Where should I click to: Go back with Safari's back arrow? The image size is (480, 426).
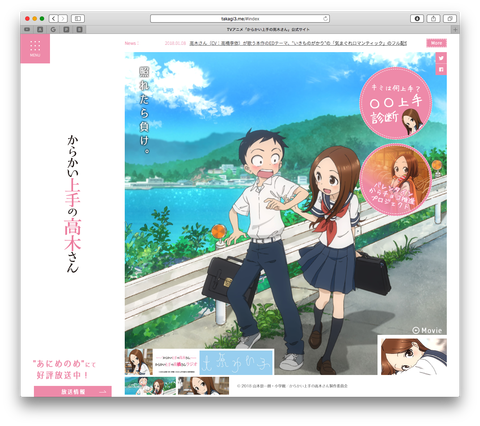tap(54, 19)
